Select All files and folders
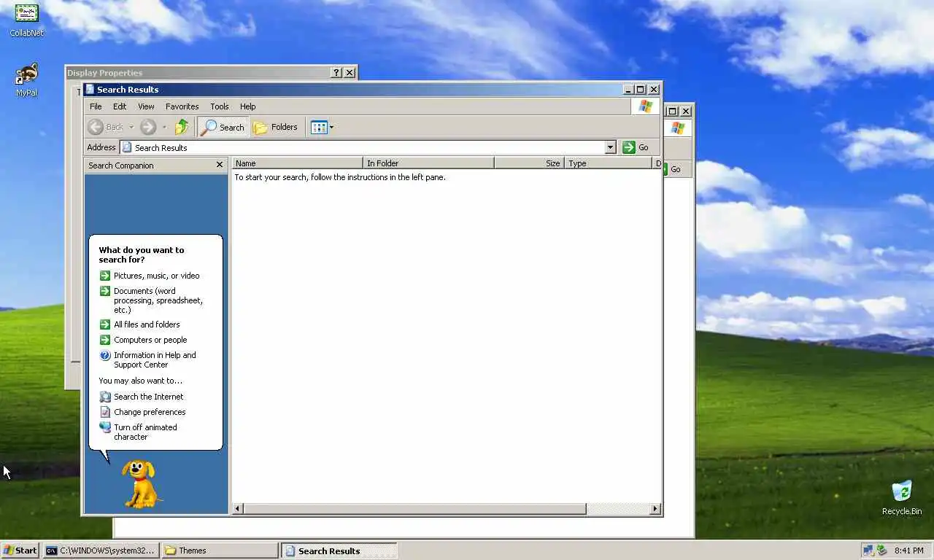Viewport: 934px width, 560px height. [x=147, y=324]
